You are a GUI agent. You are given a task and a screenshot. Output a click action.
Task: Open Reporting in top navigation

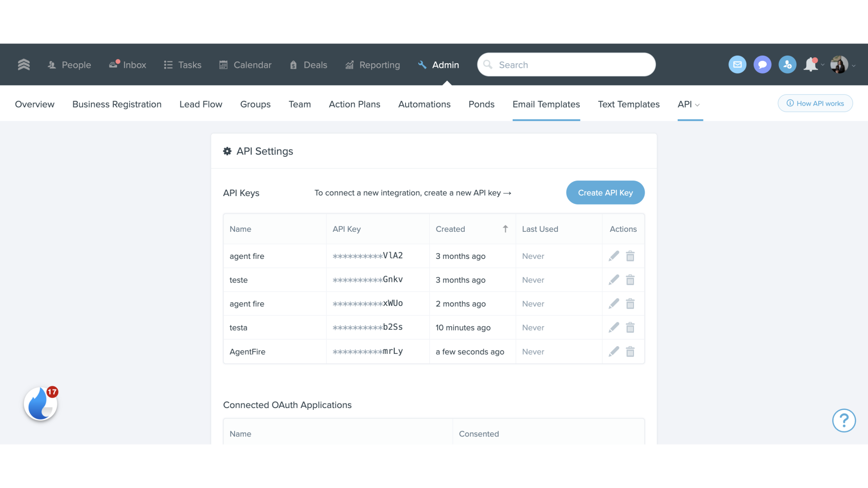click(373, 65)
